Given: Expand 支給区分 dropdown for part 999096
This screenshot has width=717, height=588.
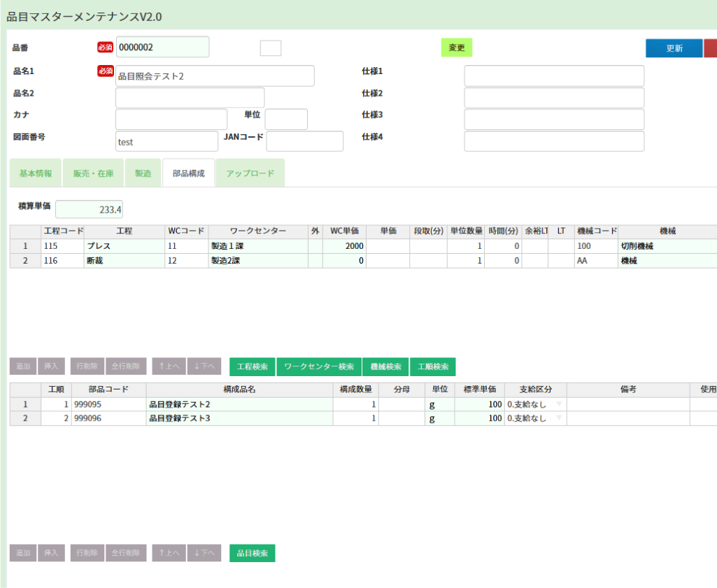Looking at the screenshot, I should 558,419.
